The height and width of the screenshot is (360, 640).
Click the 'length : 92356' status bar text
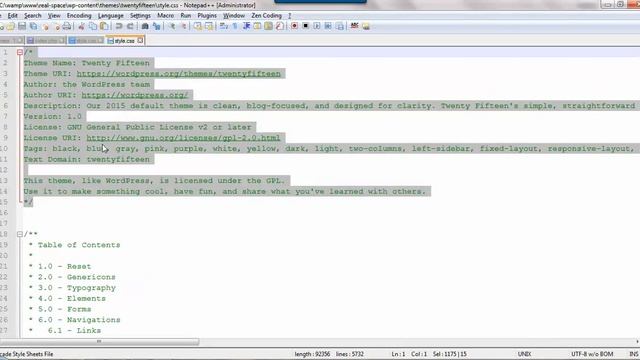coord(312,354)
